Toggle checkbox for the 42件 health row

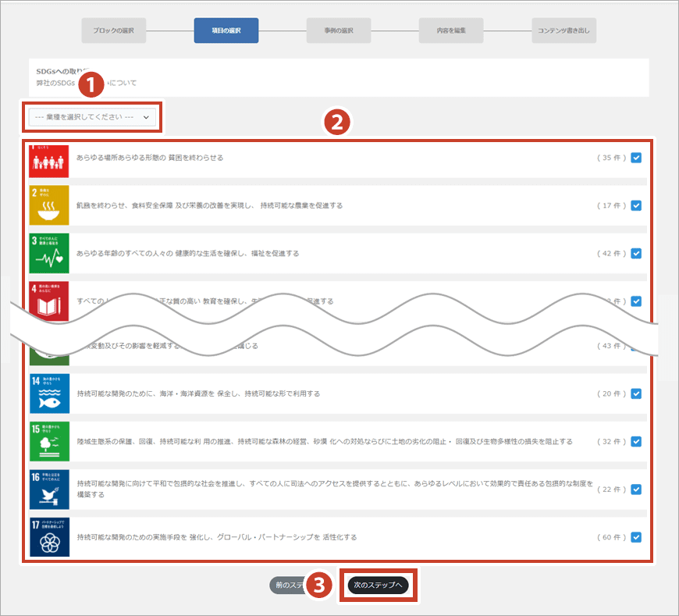click(636, 254)
